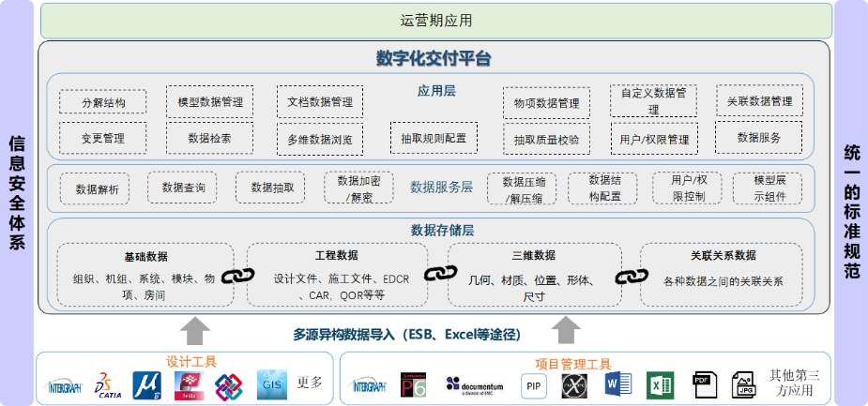
Task: Open the 抽取质量校验 module box
Action: [x=546, y=140]
